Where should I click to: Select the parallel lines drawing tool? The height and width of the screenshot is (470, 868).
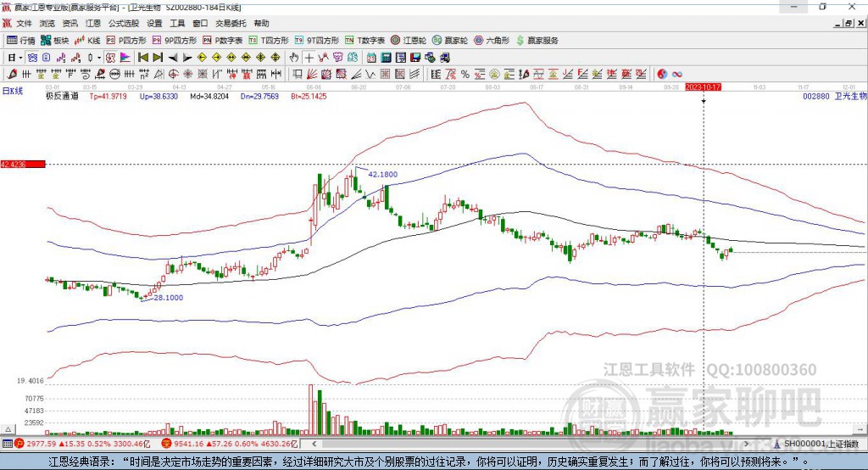[415, 75]
